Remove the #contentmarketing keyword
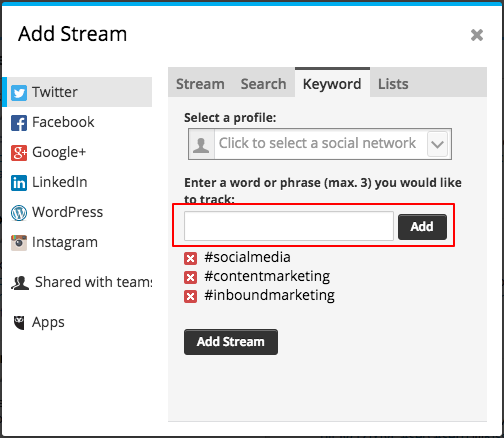Image resolution: width=504 pixels, height=438 pixels. [x=190, y=277]
